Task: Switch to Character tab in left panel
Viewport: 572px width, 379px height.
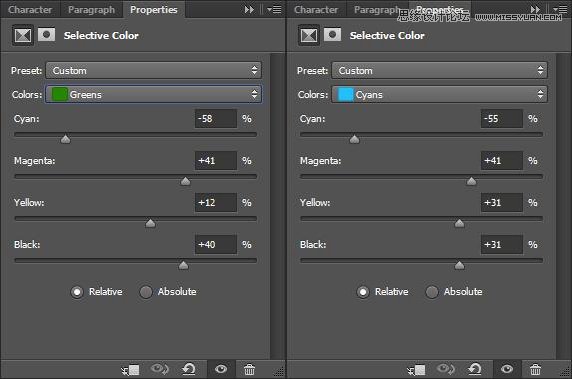Action: coord(30,9)
